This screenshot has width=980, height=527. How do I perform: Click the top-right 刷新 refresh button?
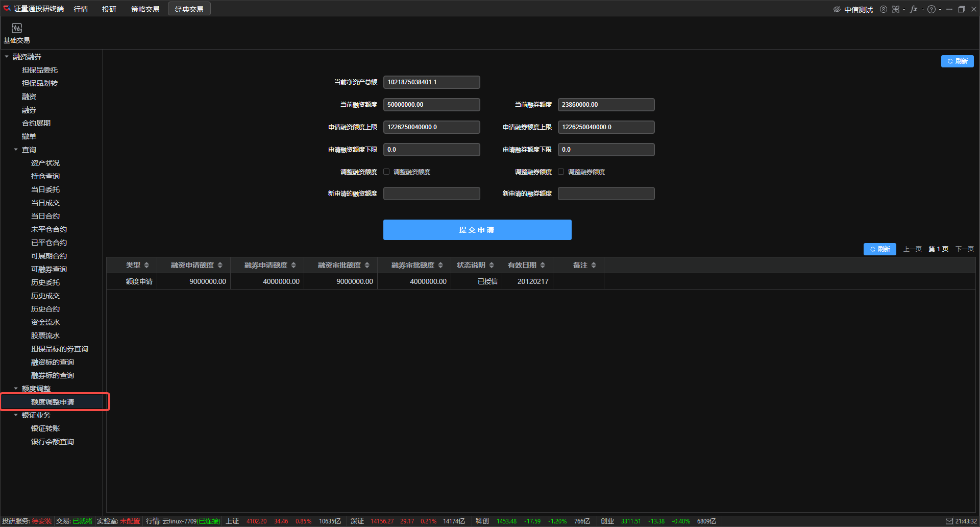coord(957,61)
